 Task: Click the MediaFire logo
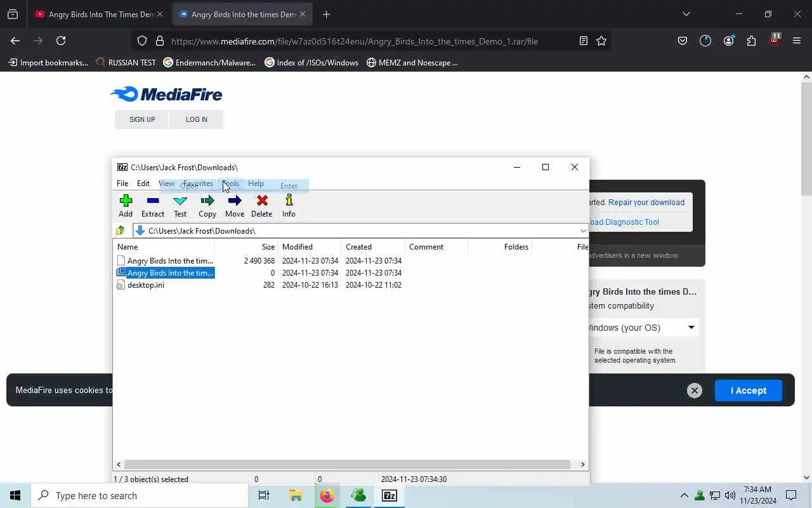pos(166,95)
